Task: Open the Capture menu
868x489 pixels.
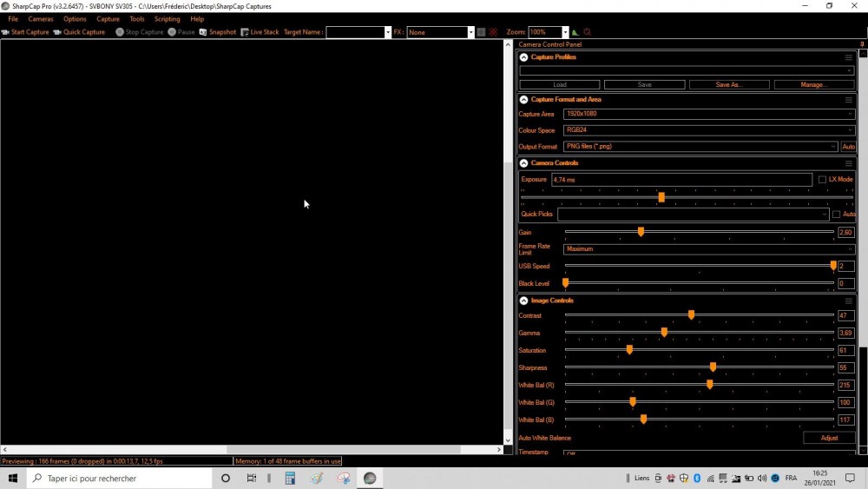Action: [108, 19]
